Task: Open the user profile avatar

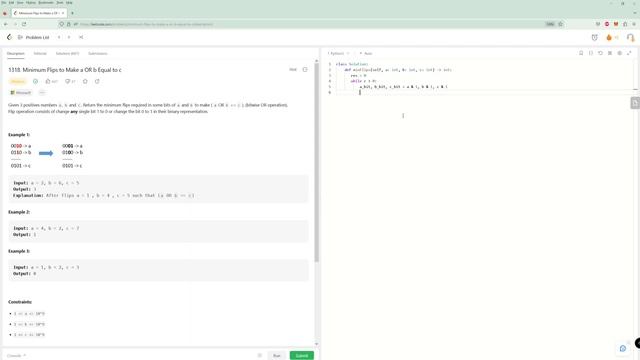Action: click(630, 38)
